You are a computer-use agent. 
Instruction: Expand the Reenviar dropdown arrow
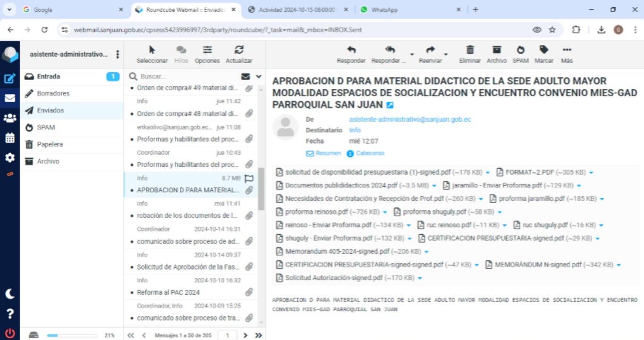[x=445, y=54]
